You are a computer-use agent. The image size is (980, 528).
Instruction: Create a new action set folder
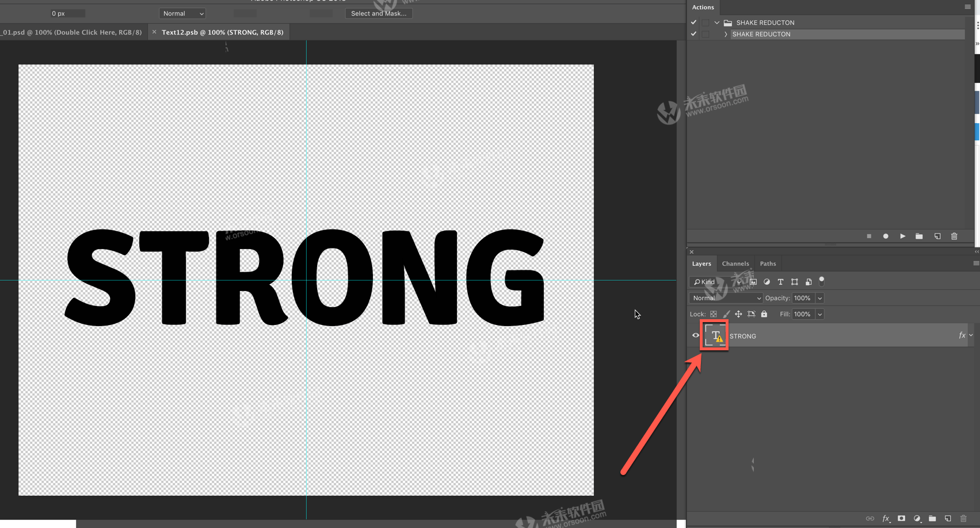point(920,236)
